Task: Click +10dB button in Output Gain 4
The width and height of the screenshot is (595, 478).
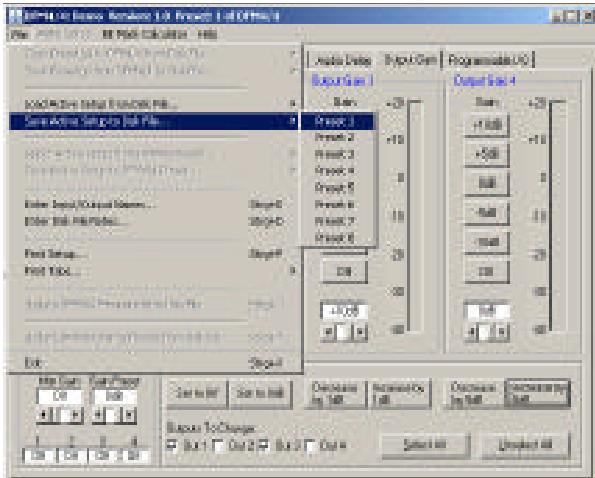Action: click(487, 125)
